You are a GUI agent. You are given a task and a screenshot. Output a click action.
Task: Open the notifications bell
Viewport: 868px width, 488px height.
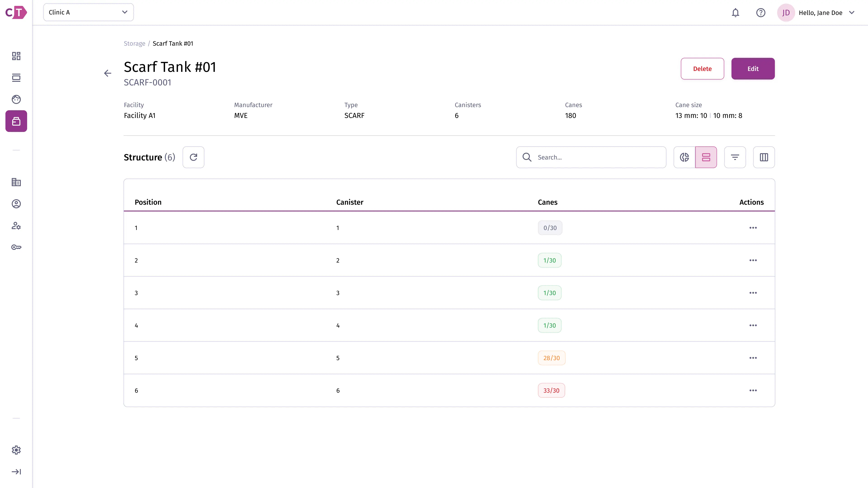coord(736,13)
